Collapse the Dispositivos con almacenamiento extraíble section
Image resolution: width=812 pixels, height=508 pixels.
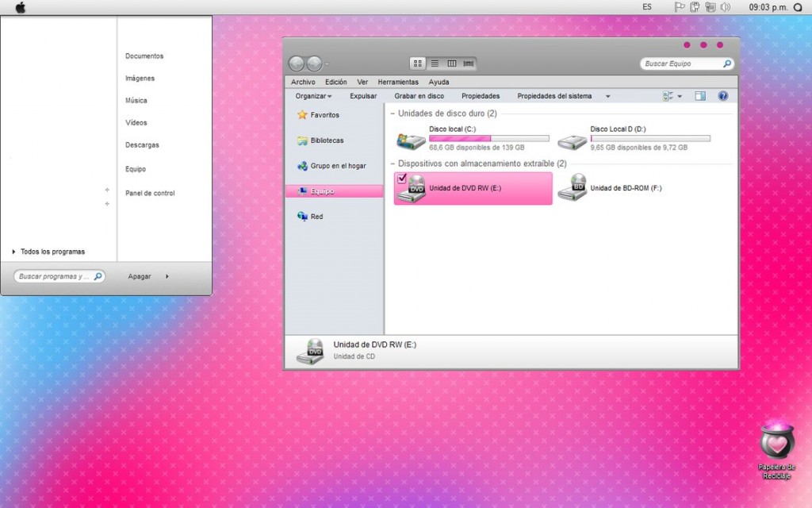pos(394,164)
